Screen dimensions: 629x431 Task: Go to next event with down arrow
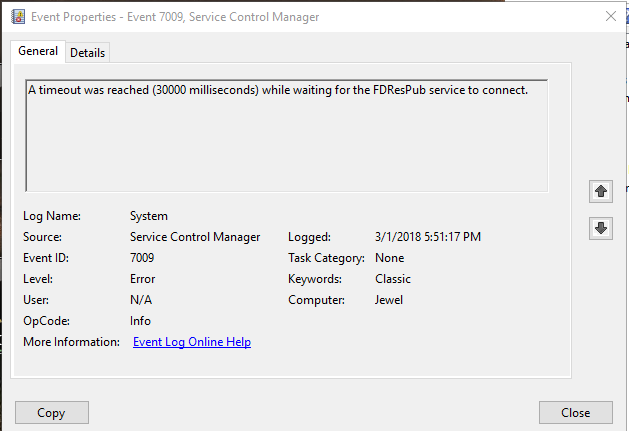601,228
